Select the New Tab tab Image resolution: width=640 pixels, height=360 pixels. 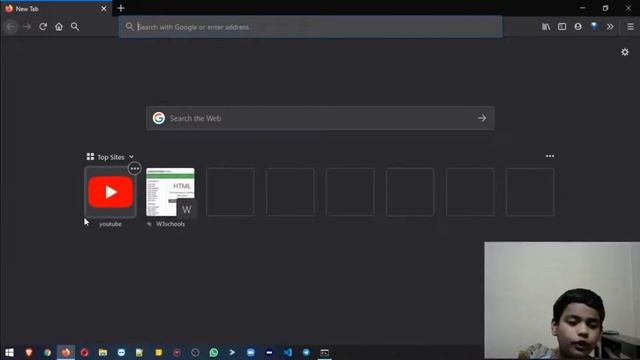[56, 9]
